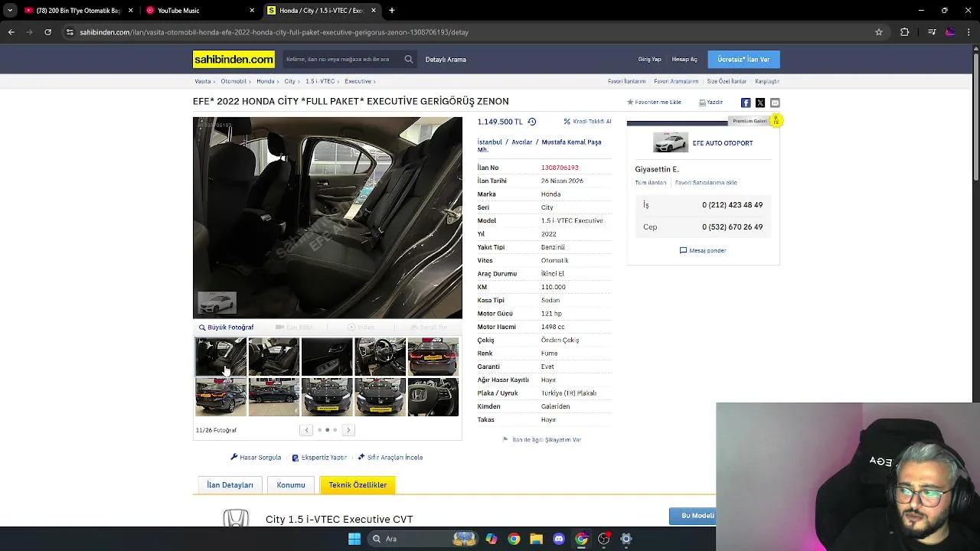980x551 pixels.
Task: Open 1.5 i-VTEC breadcrumb link
Action: 320,81
